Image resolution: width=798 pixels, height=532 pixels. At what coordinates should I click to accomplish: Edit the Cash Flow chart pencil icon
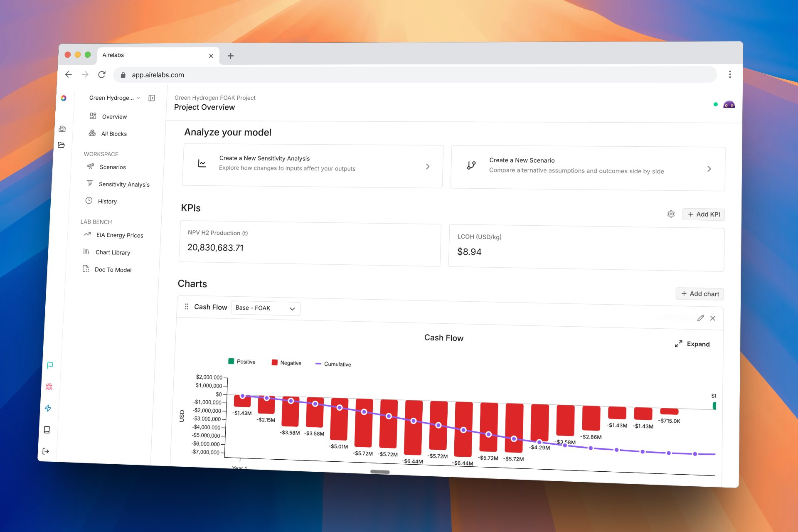[x=701, y=318]
